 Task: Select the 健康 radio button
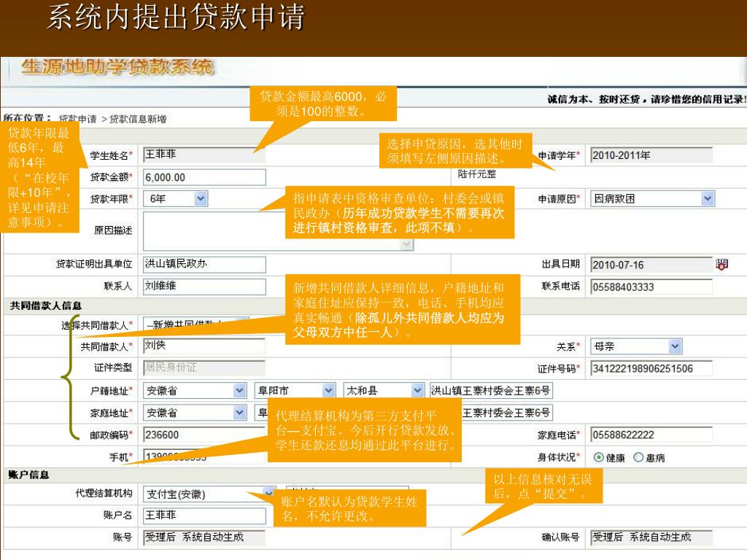coord(598,458)
